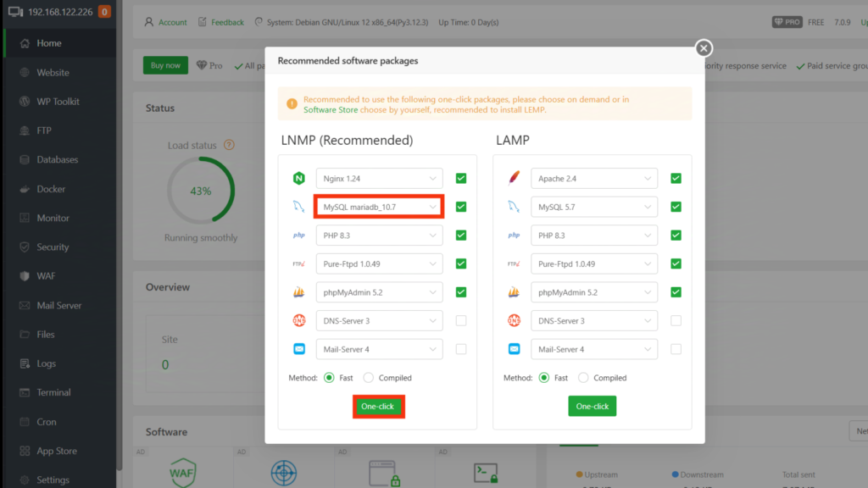Close the recommended software packages dialog
Screen dimensions: 868x488
703,48
